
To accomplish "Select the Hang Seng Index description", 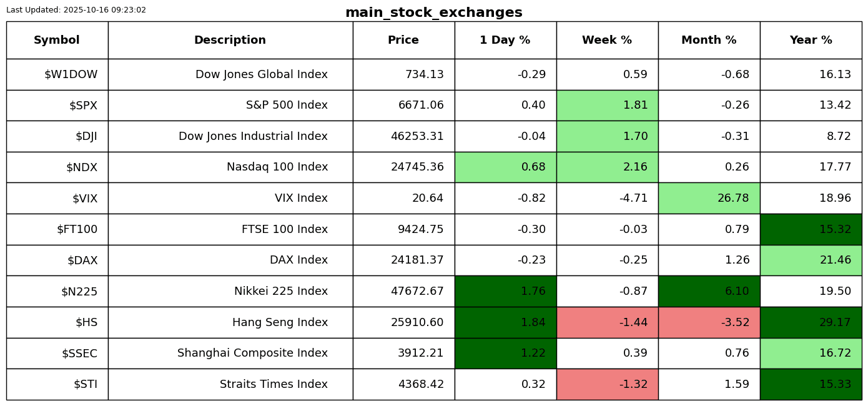I will pyautogui.click(x=280, y=322).
